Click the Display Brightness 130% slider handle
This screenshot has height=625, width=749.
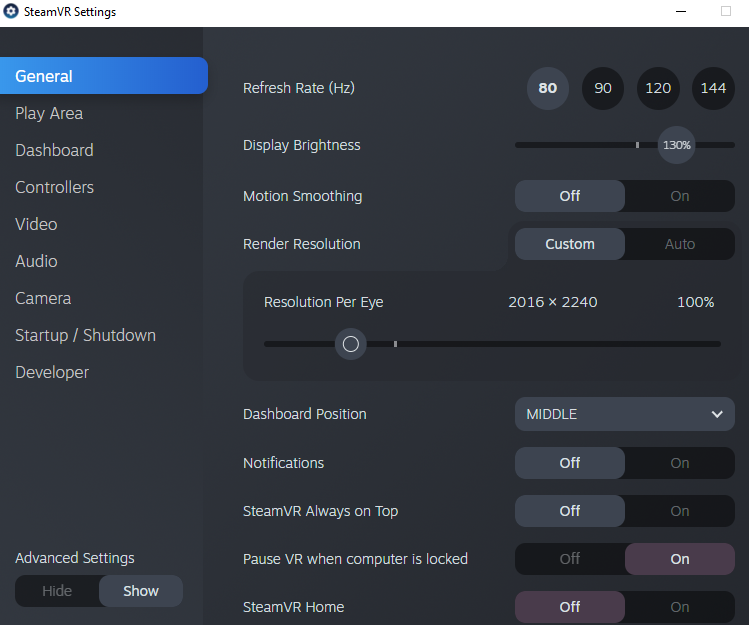(x=676, y=145)
